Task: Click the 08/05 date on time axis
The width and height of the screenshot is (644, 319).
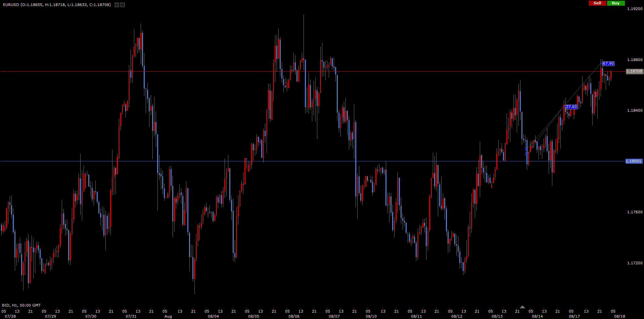Action: click(x=254, y=316)
